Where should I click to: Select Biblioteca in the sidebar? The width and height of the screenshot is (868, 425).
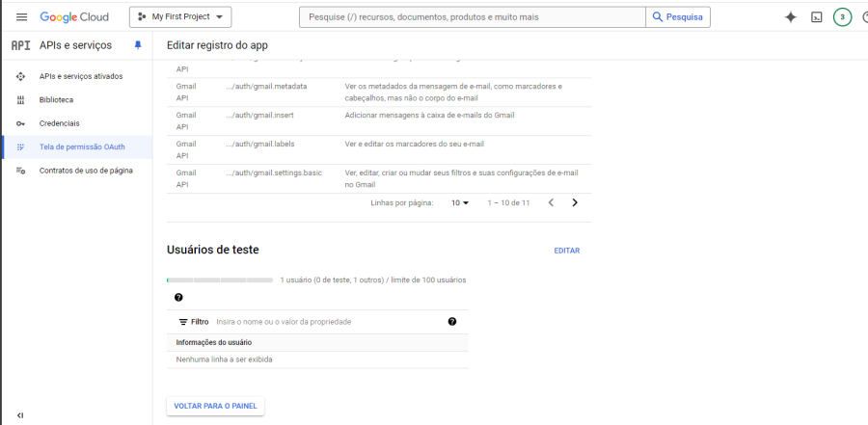pos(56,100)
